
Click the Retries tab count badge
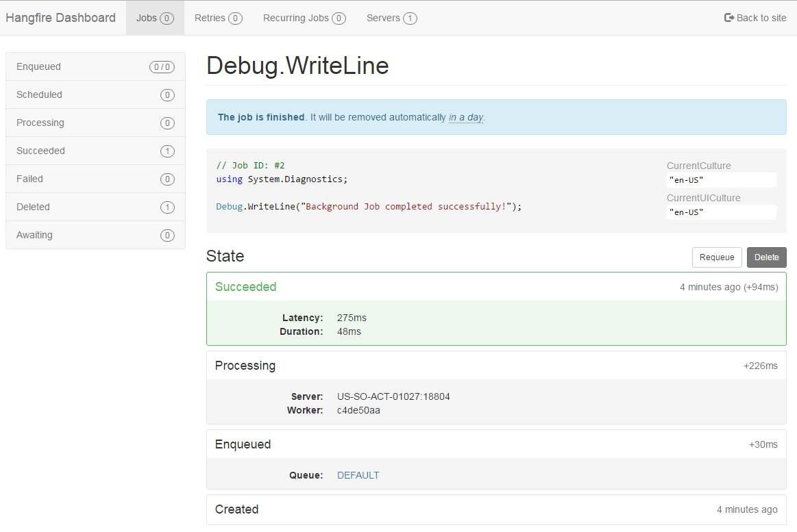(235, 18)
